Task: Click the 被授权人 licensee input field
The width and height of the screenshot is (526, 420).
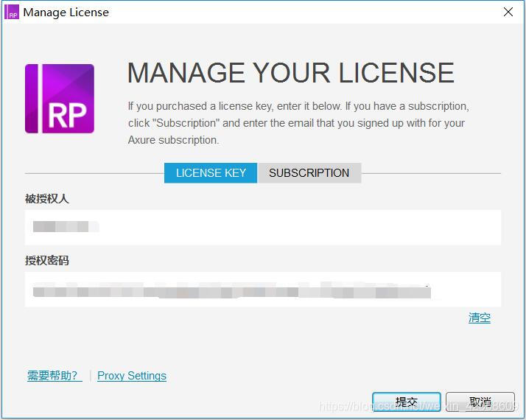Action: (263, 228)
